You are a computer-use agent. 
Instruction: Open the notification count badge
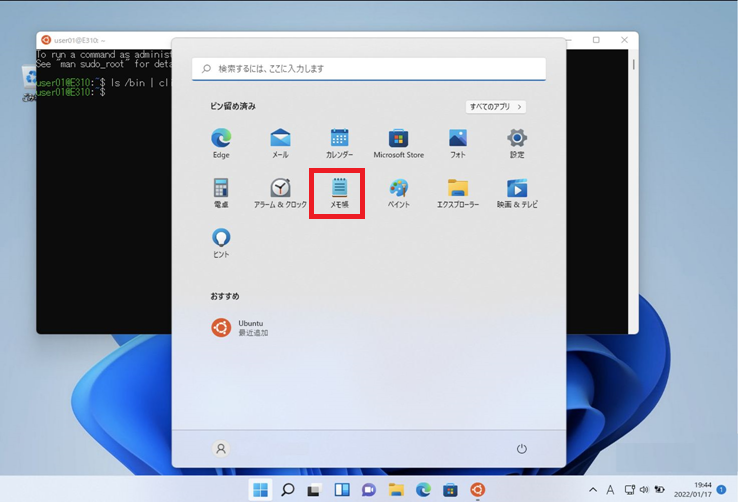click(722, 490)
